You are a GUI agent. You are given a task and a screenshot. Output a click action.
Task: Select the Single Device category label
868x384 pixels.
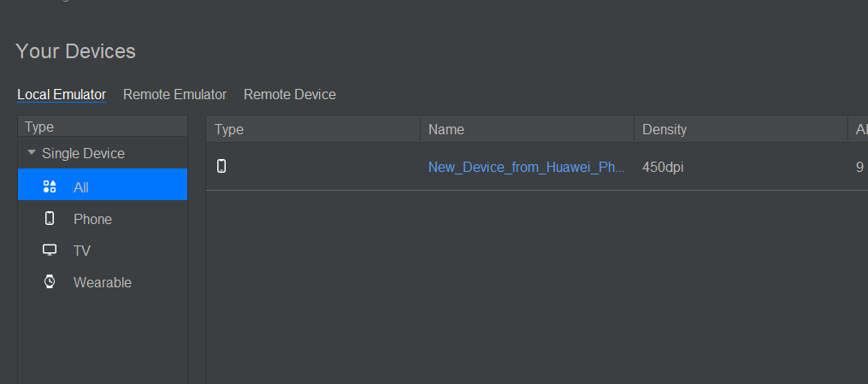click(83, 154)
